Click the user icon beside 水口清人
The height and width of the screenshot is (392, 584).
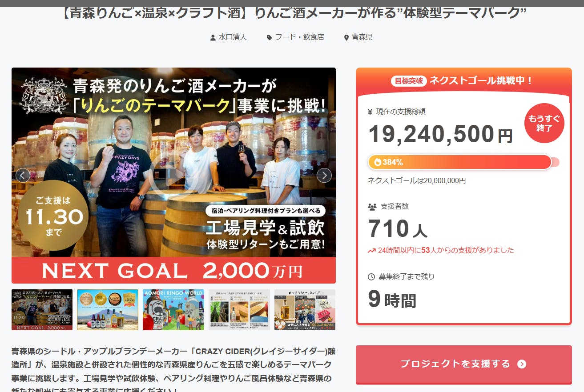(x=213, y=38)
